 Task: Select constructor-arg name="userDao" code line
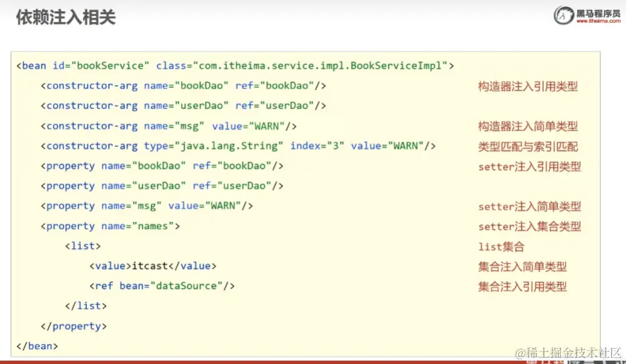[183, 106]
